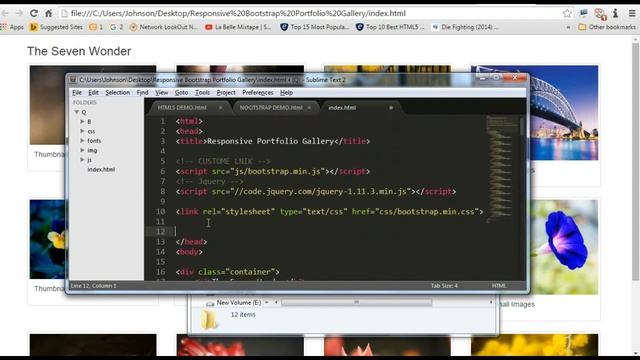Change syntax via HTML in status bar
Screen dimensions: 640x360
coord(498,286)
